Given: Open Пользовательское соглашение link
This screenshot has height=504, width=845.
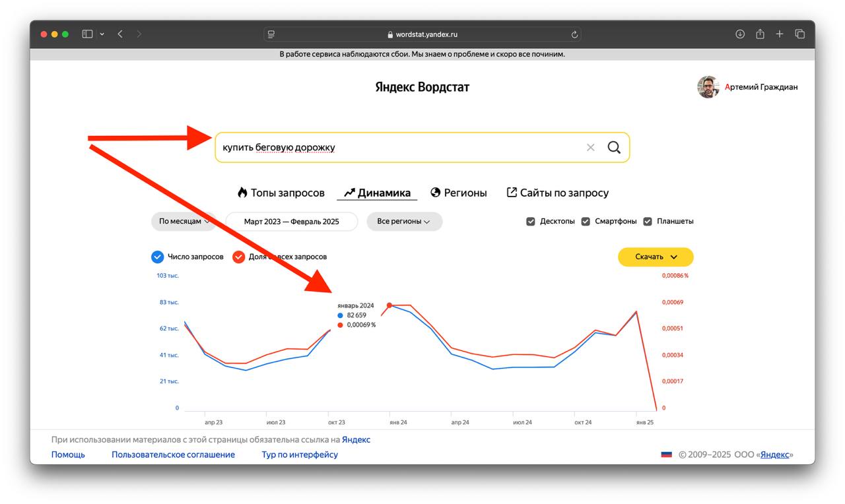Looking at the screenshot, I should pyautogui.click(x=173, y=455).
